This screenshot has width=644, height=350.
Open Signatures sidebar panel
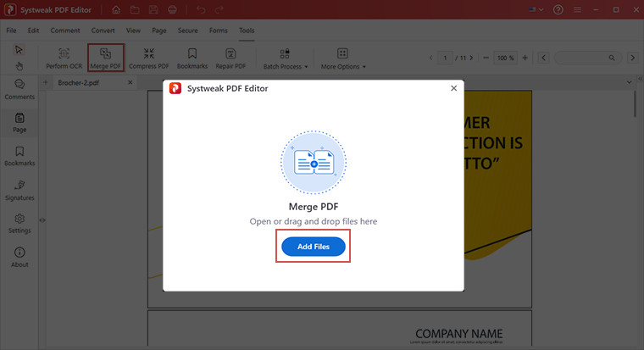tap(19, 190)
